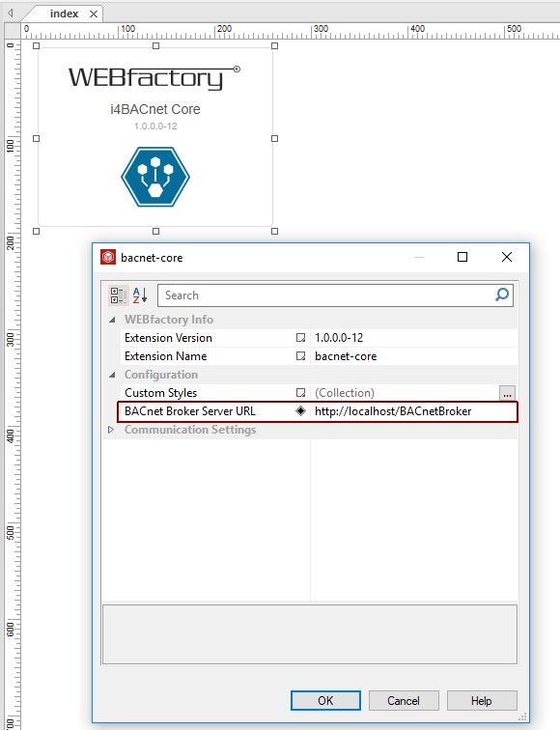Screen dimensions: 560x730
Task: Switch to categorized property view
Action: click(118, 295)
